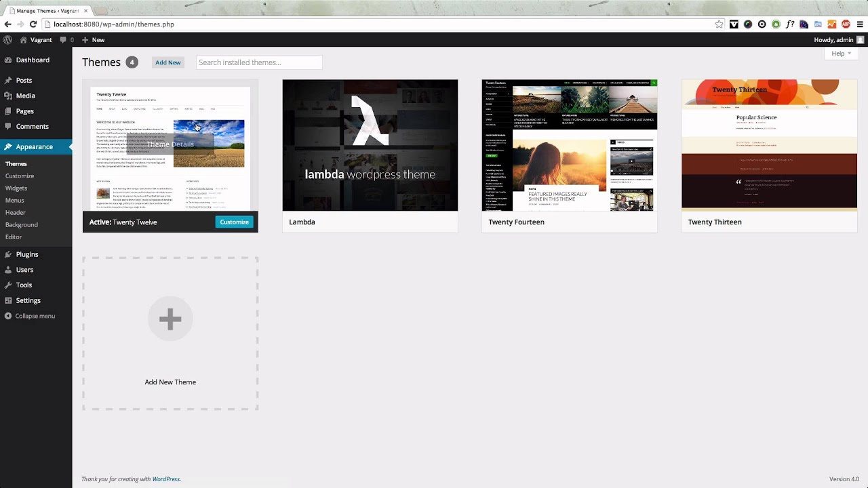
Task: Open the Users sidebar section
Action: [24, 269]
